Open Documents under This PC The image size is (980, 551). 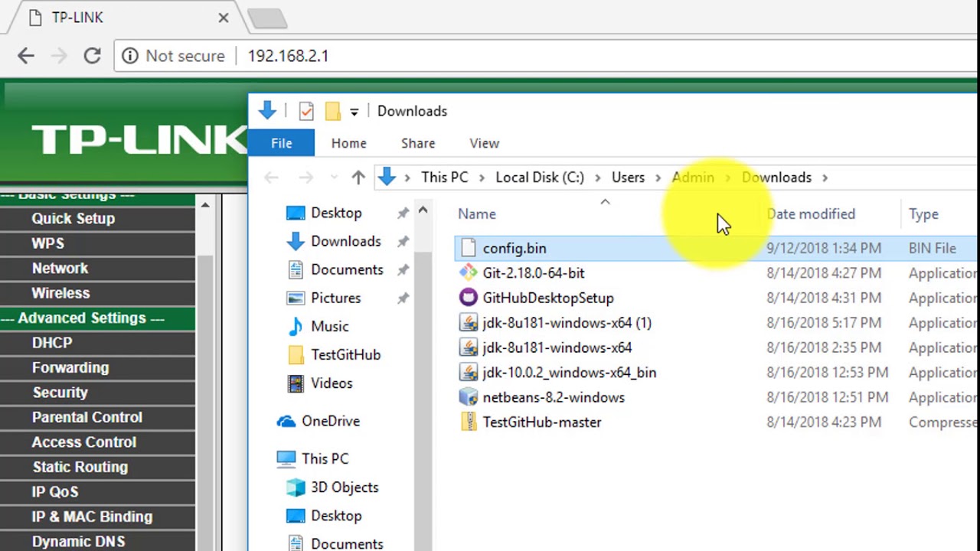pos(347,543)
